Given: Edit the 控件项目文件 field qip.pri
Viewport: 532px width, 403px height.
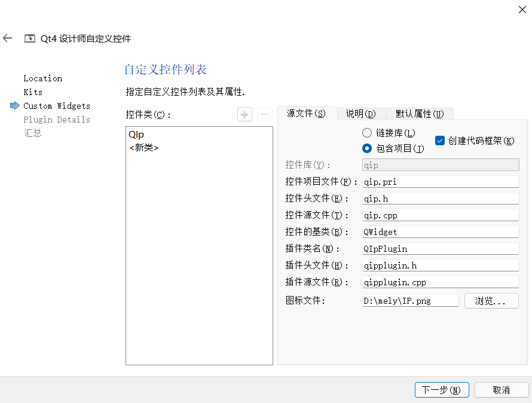Looking at the screenshot, I should [441, 182].
